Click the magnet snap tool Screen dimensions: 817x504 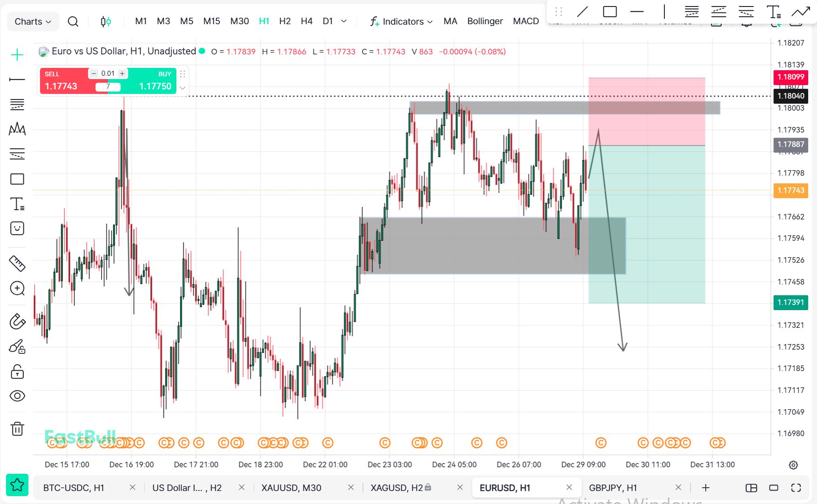click(17, 321)
